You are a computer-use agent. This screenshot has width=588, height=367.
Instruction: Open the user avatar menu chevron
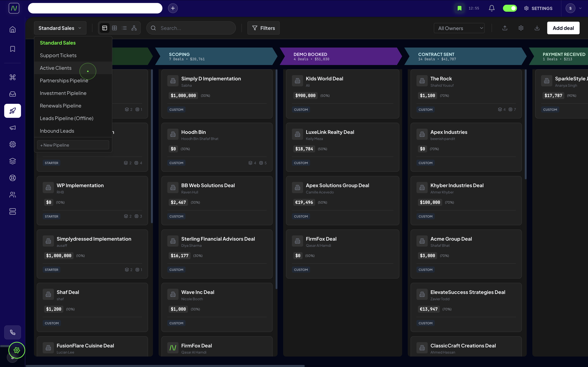pyautogui.click(x=580, y=8)
